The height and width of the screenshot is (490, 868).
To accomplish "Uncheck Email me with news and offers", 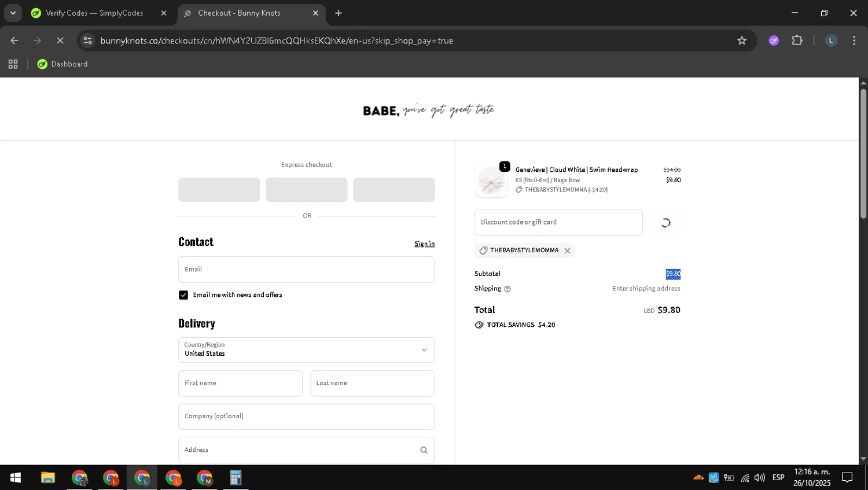I will pos(183,295).
